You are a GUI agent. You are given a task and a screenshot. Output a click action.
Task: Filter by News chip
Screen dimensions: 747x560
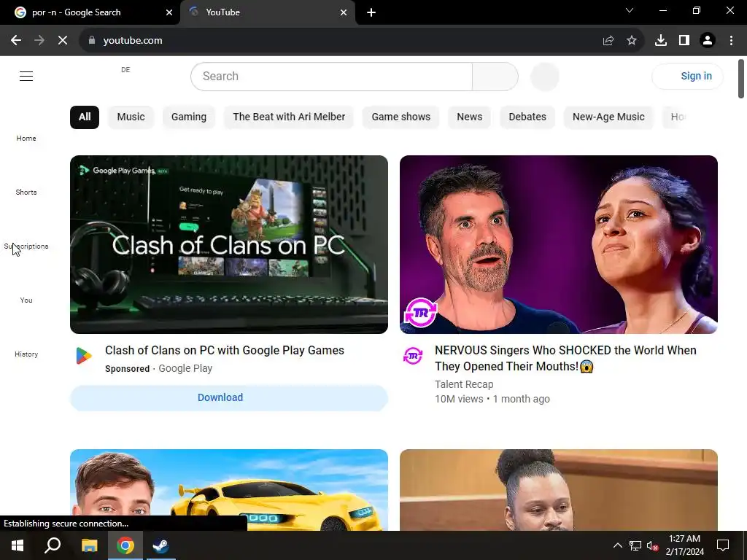(x=469, y=117)
